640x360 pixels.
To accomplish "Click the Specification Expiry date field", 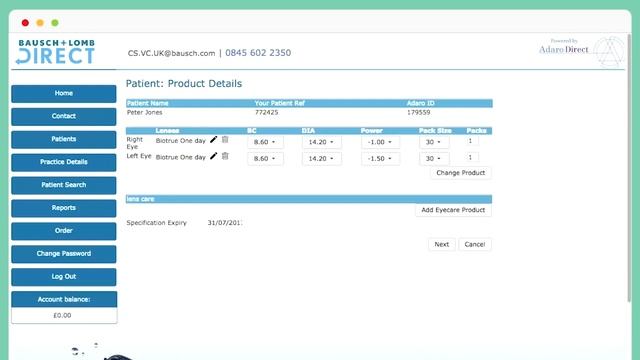I will click(224, 223).
